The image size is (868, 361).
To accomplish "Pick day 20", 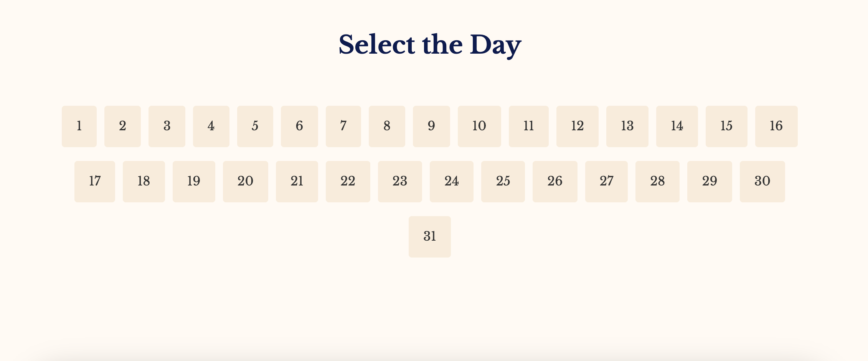I will tap(246, 182).
